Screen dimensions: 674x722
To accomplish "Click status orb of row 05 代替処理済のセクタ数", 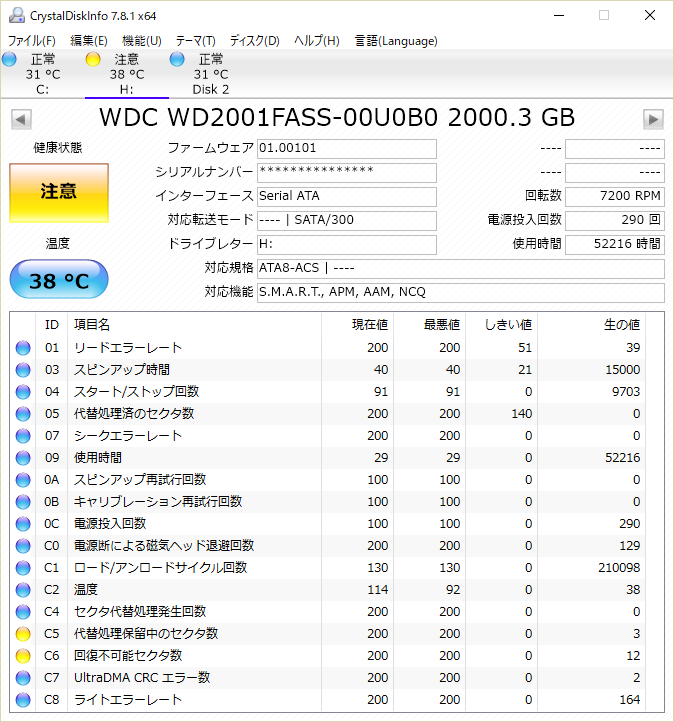I will pyautogui.click(x=23, y=414).
